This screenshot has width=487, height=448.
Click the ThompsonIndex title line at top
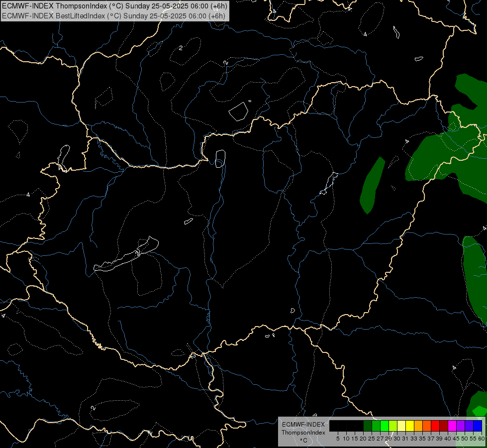pos(114,6)
